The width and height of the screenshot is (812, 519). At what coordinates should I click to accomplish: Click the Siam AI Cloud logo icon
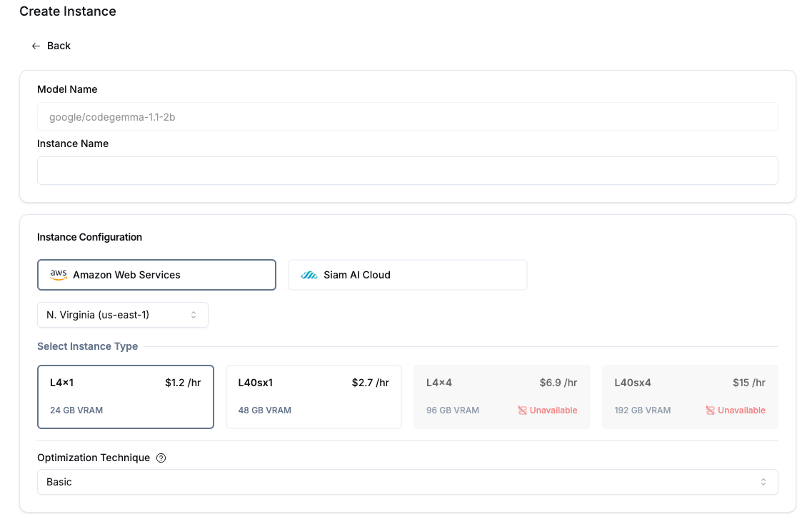309,274
